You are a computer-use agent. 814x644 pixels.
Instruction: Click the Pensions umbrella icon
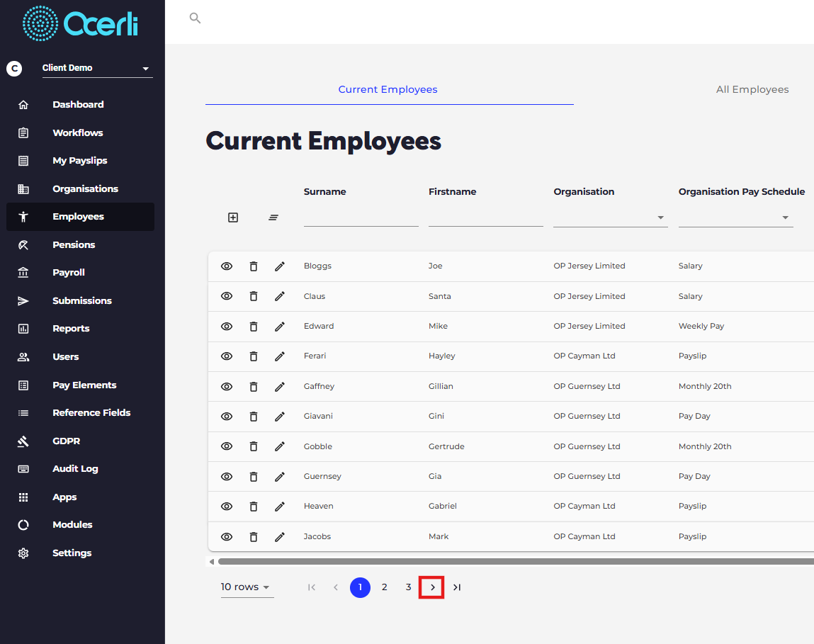[23, 245]
